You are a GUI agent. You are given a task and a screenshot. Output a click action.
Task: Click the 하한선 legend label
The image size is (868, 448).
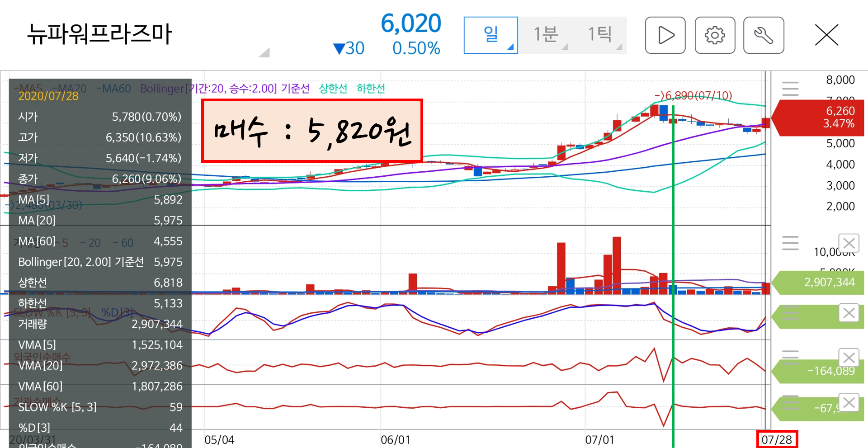[371, 88]
